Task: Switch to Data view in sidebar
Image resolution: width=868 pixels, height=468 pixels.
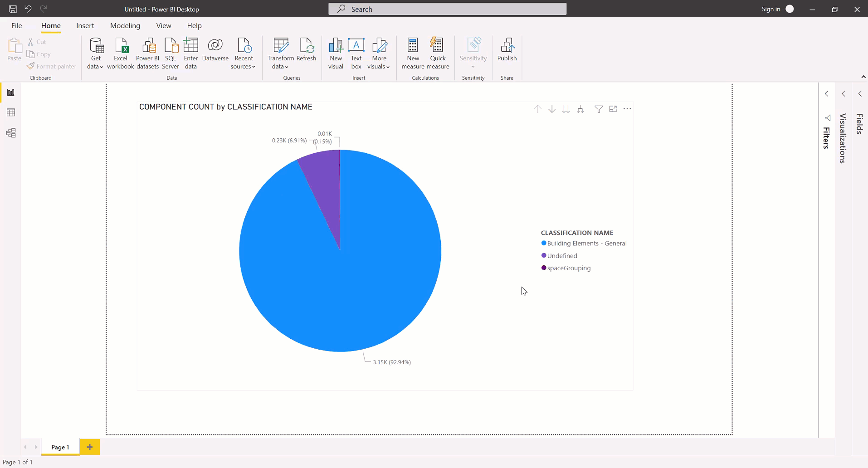Action: [x=11, y=112]
